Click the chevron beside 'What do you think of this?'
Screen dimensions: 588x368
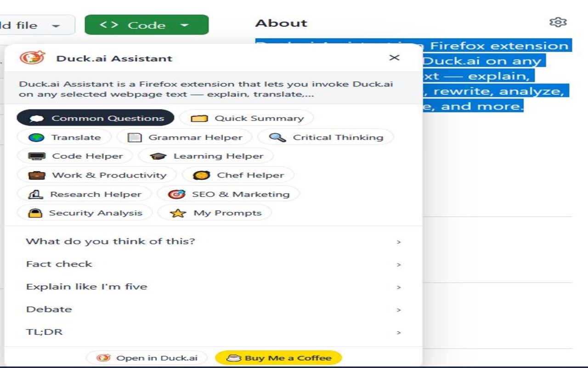click(399, 242)
